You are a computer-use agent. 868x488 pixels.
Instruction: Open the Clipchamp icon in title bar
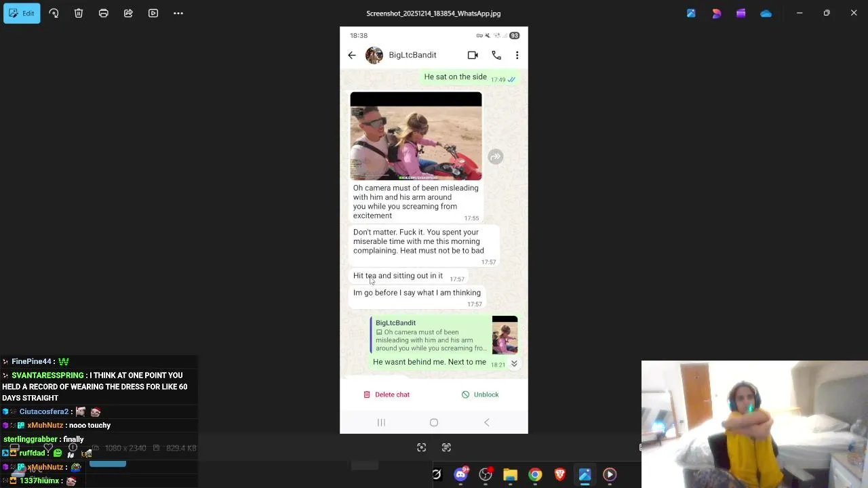741,13
